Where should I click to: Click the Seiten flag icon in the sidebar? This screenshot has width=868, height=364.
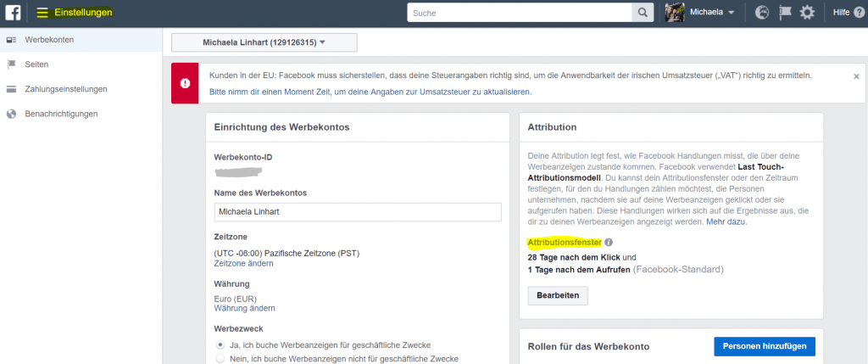10,64
